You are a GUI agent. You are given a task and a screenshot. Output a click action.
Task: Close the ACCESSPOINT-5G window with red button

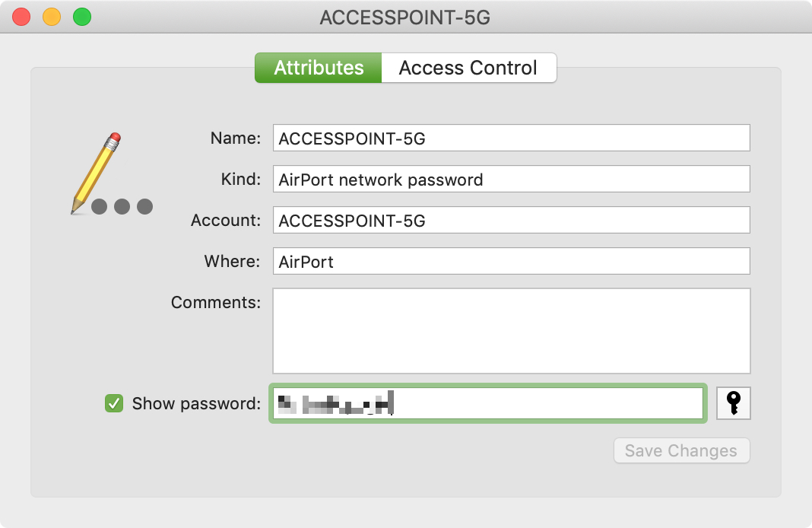[x=21, y=17]
